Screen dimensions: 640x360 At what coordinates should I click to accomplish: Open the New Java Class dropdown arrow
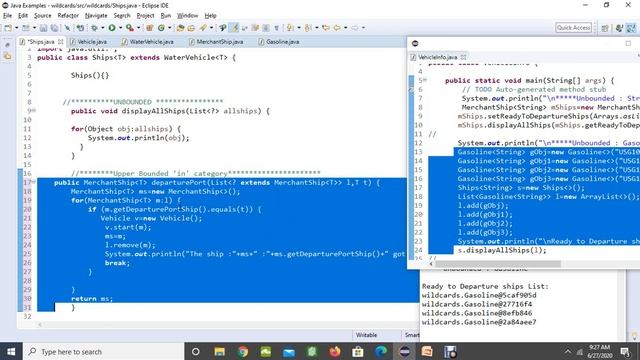[169, 28]
